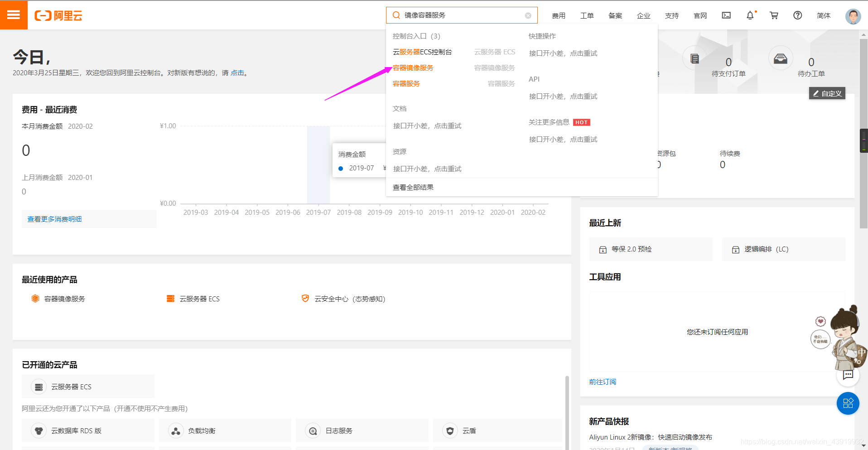Click in the search input field

tap(462, 15)
